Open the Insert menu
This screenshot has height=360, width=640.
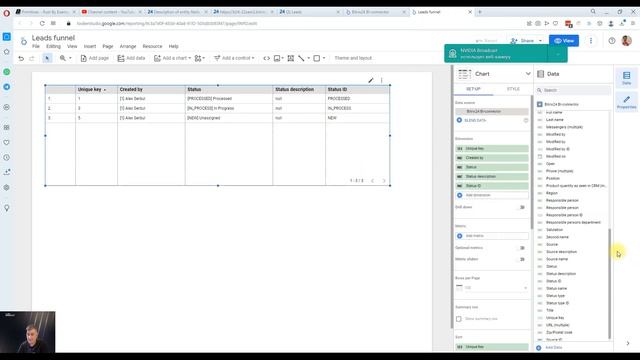pos(90,47)
